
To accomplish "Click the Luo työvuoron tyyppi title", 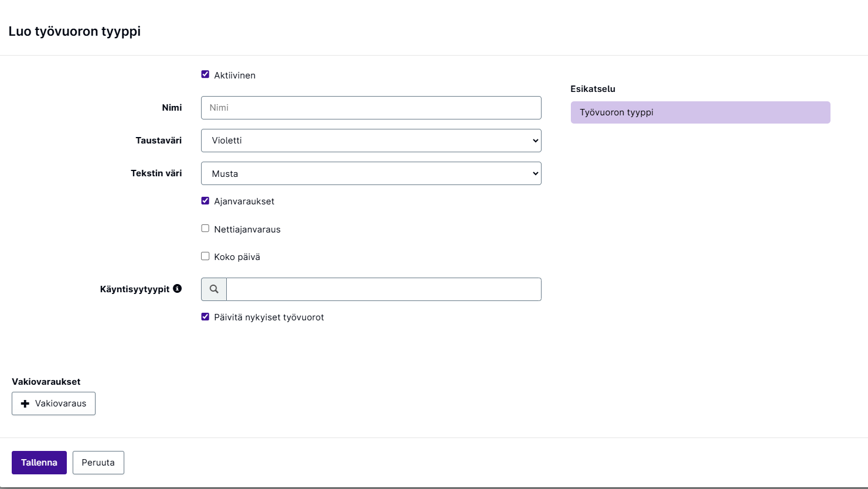I will click(74, 32).
